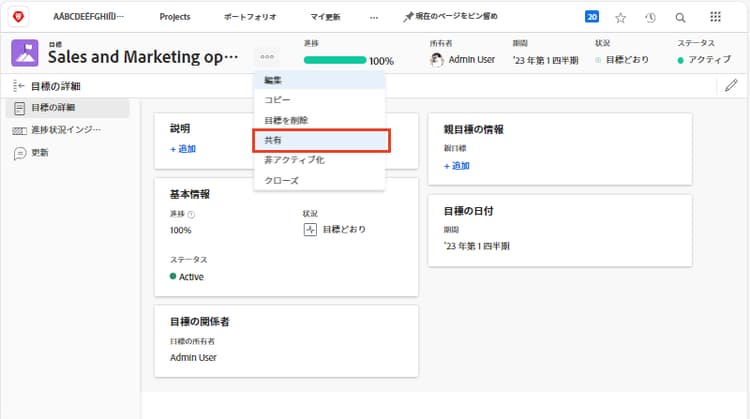
Task: Click + 追加 link under 親目標の情報
Action: click(x=456, y=165)
